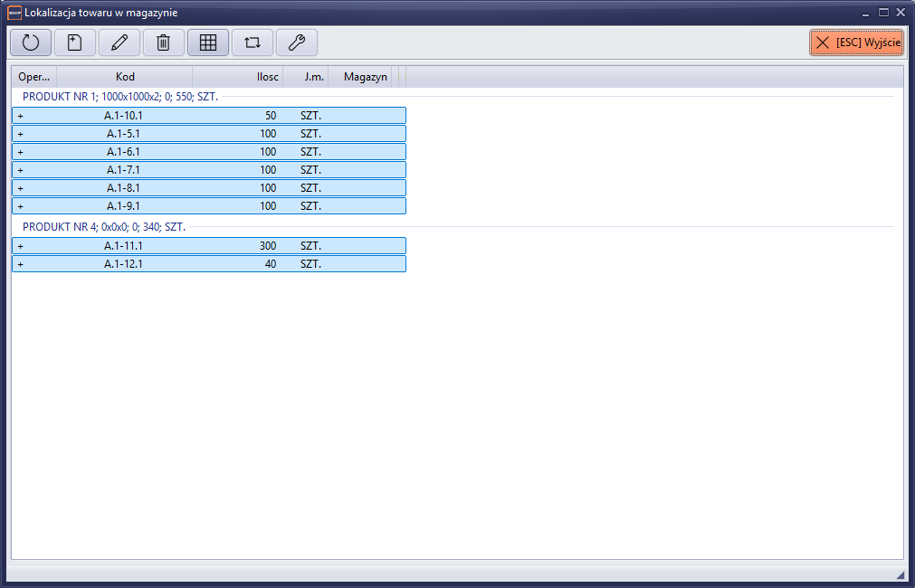Click the refresh icon in toolbar
This screenshot has height=588, width=915.
coord(31,43)
